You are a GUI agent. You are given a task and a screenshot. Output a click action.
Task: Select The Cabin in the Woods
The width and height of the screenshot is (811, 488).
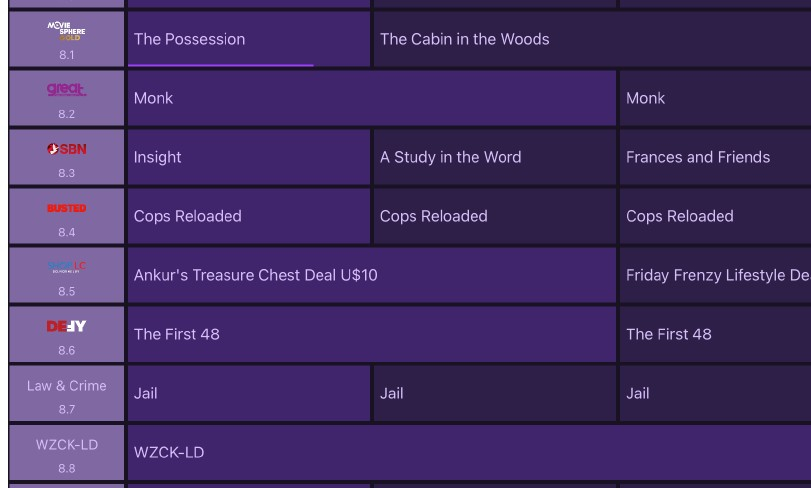(592, 39)
